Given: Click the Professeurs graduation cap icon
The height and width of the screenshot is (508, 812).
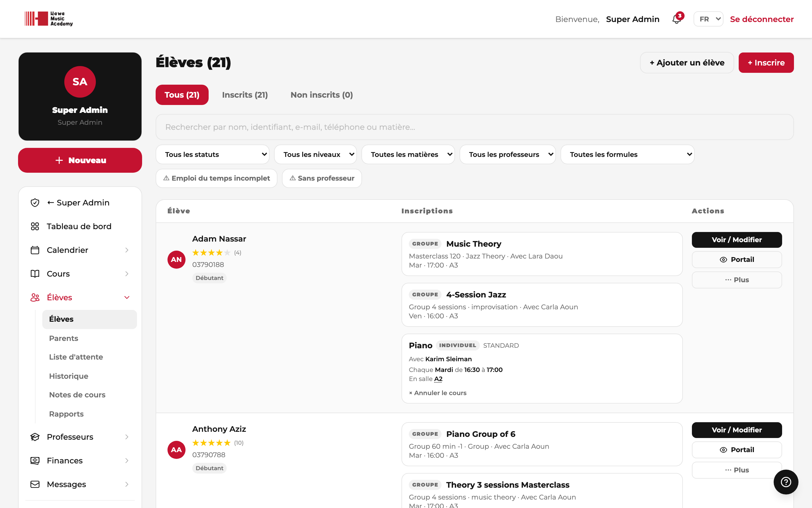Looking at the screenshot, I should click(x=35, y=437).
